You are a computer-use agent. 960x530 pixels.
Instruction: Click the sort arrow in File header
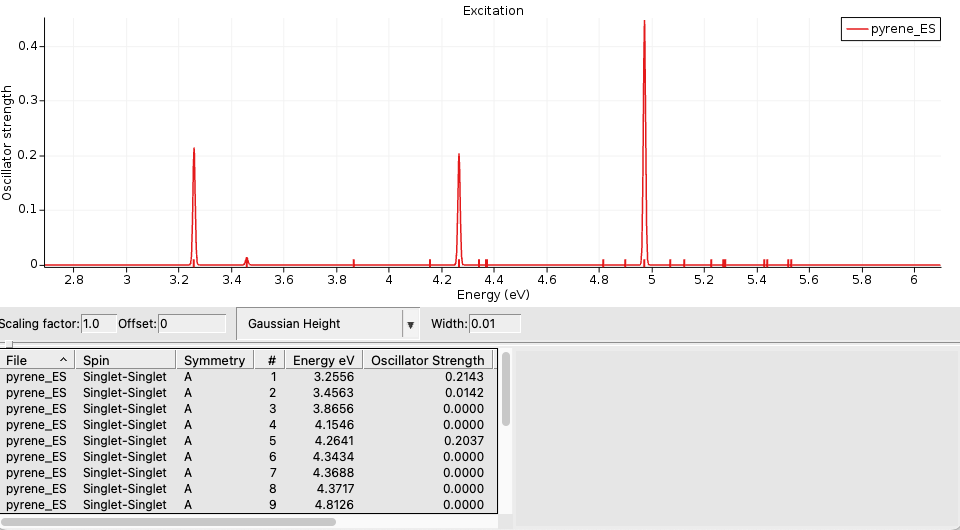pos(64,360)
